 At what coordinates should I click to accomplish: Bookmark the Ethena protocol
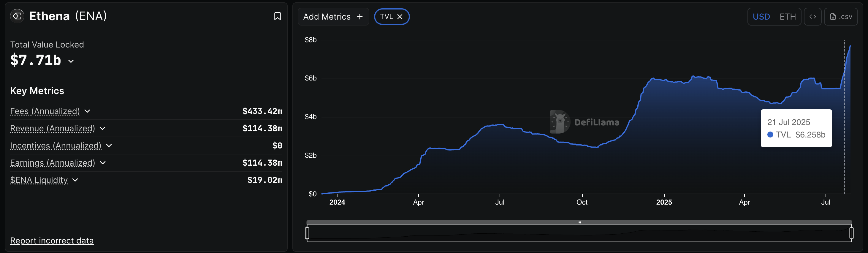(x=277, y=16)
